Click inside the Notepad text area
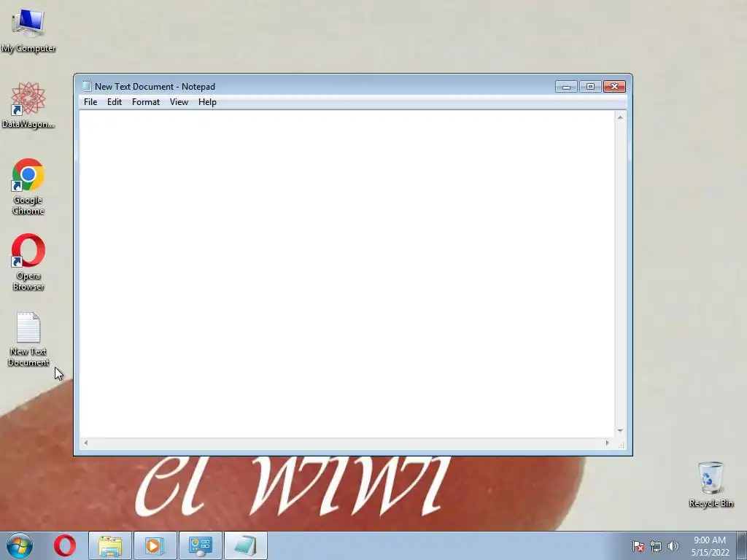Image resolution: width=747 pixels, height=560 pixels. point(347,274)
